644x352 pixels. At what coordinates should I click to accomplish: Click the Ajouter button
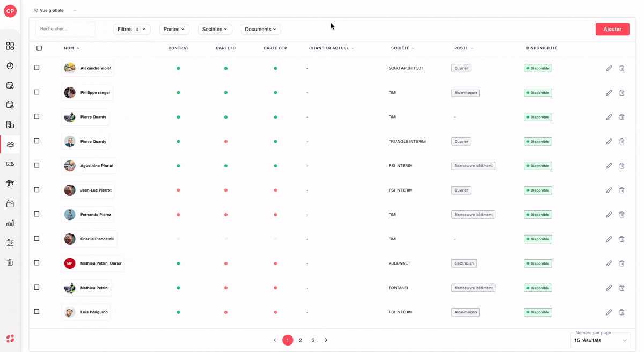612,29
